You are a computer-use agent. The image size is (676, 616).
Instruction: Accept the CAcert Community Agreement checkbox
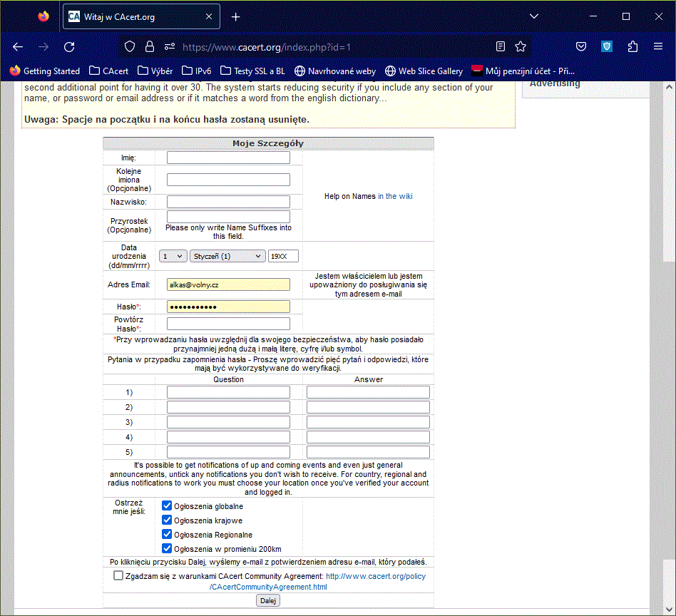click(x=118, y=575)
